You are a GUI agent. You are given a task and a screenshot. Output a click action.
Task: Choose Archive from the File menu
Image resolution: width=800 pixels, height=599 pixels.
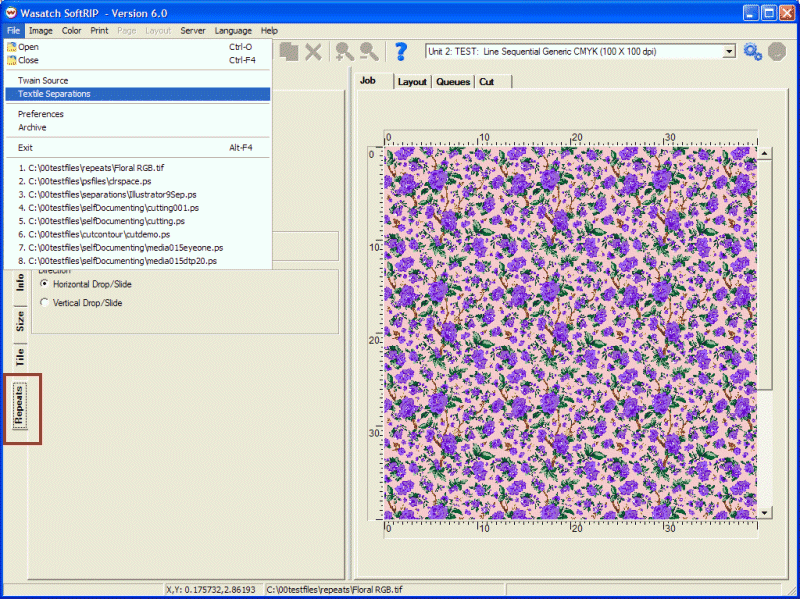pyautogui.click(x=138, y=128)
